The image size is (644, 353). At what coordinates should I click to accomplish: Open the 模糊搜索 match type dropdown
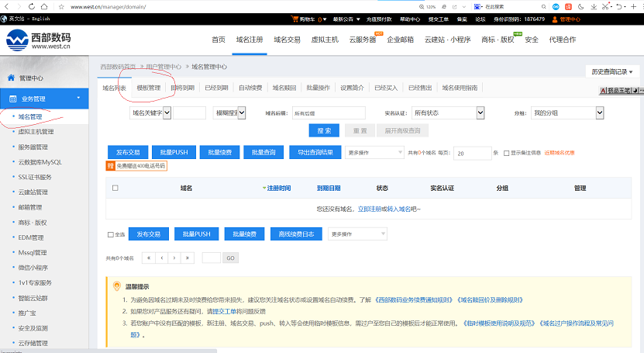pos(229,112)
